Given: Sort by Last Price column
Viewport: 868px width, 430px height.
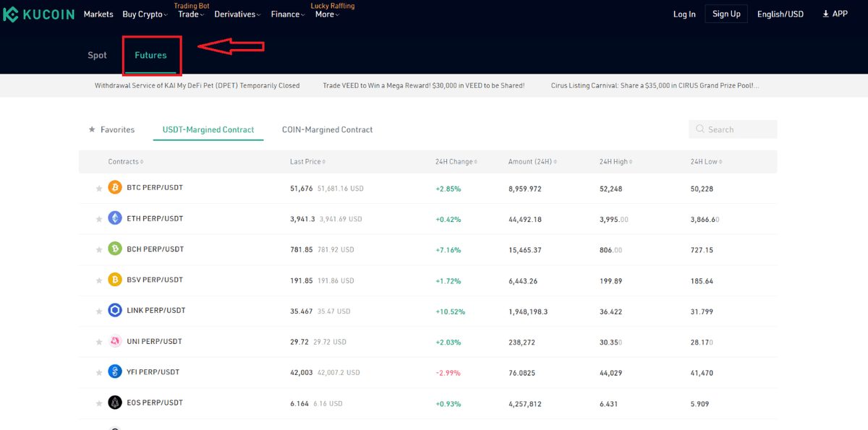Looking at the screenshot, I should 307,162.
